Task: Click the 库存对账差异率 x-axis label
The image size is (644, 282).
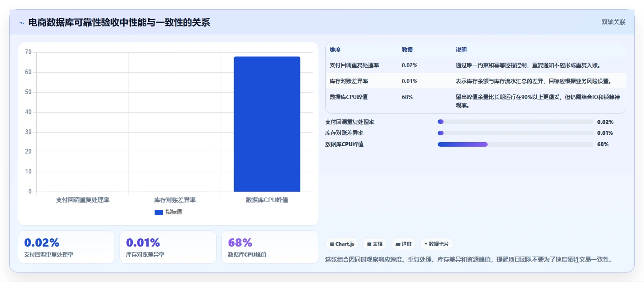Action: pos(175,200)
